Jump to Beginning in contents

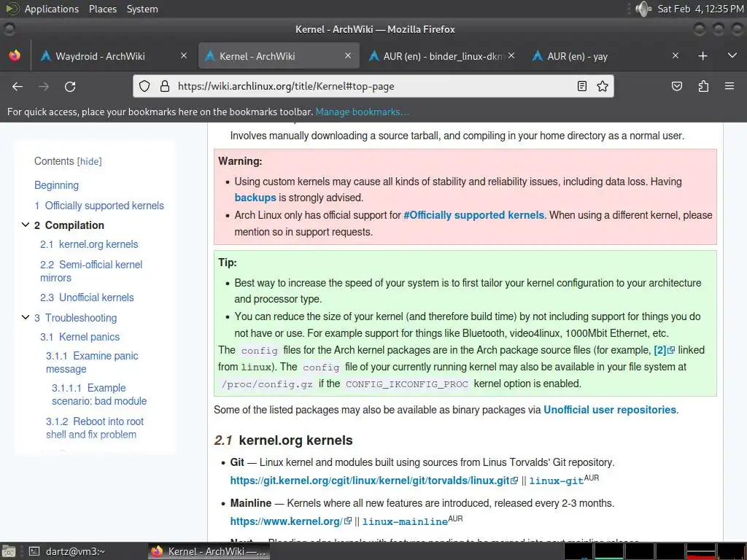click(56, 185)
